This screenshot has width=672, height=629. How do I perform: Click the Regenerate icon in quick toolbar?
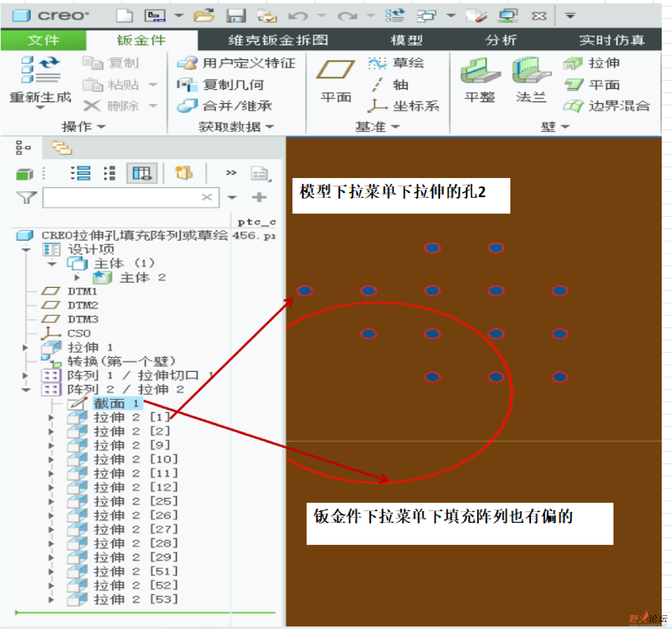pos(395,16)
